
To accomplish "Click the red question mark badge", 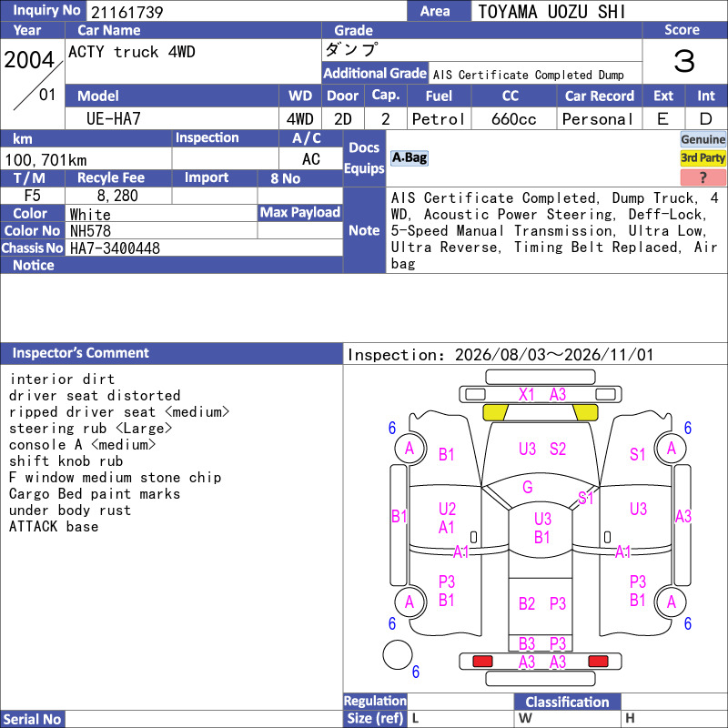I will pos(703,177).
